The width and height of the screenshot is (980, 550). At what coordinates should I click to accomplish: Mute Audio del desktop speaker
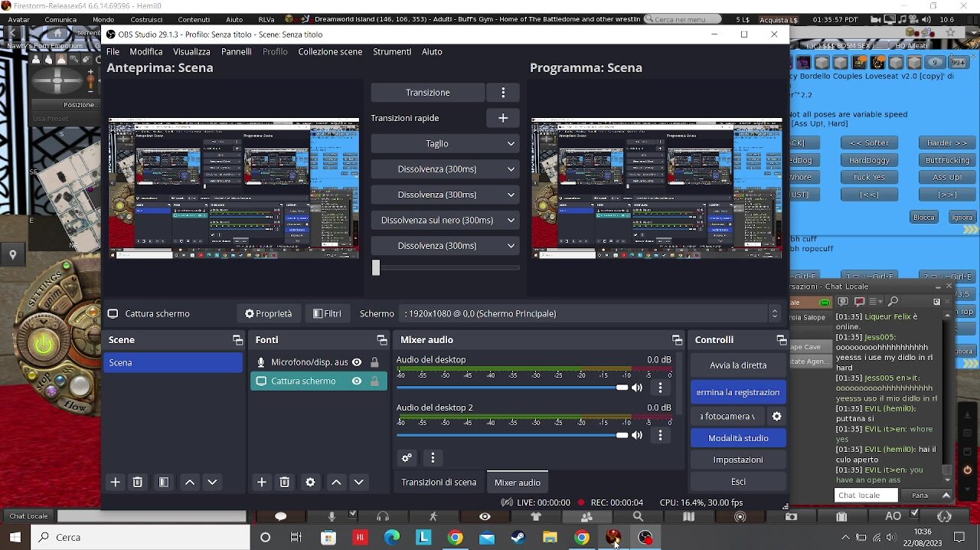point(637,388)
